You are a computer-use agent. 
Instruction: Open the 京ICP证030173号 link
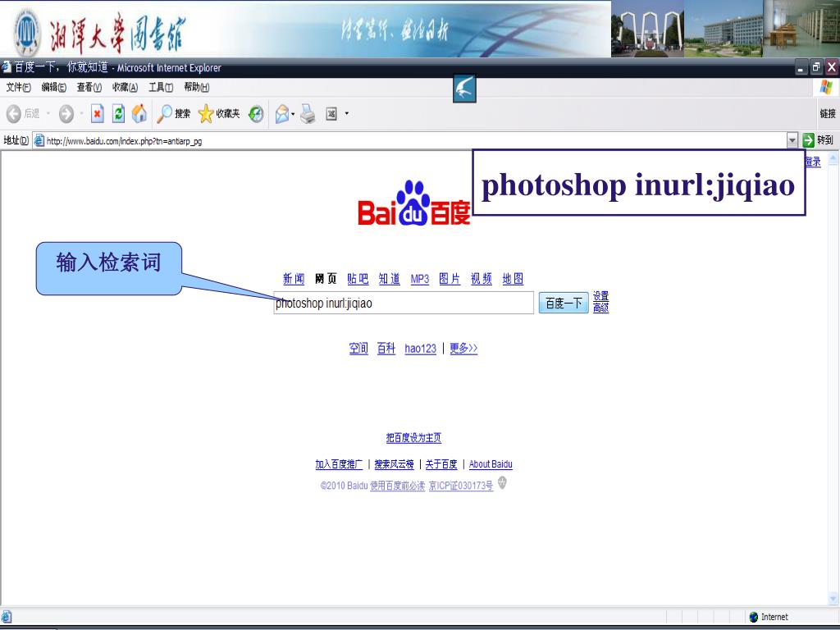click(x=461, y=486)
